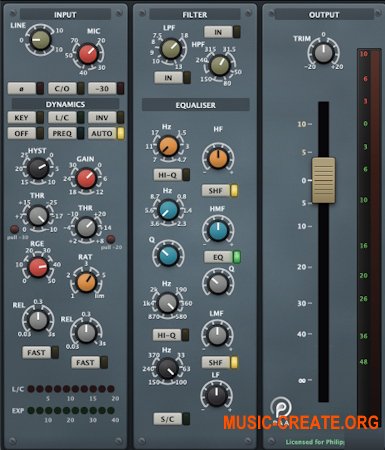Click the expander REL release knob
385x450 pixels.
[x=38, y=320]
